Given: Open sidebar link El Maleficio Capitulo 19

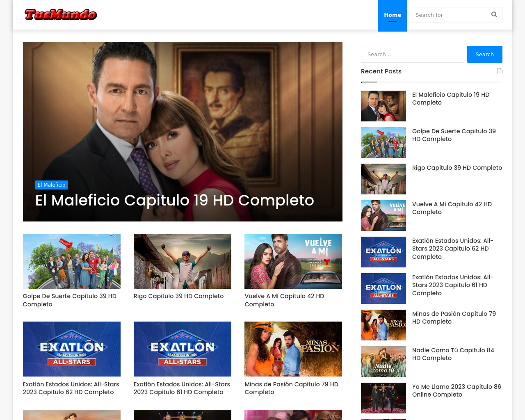Looking at the screenshot, I should [x=451, y=98].
